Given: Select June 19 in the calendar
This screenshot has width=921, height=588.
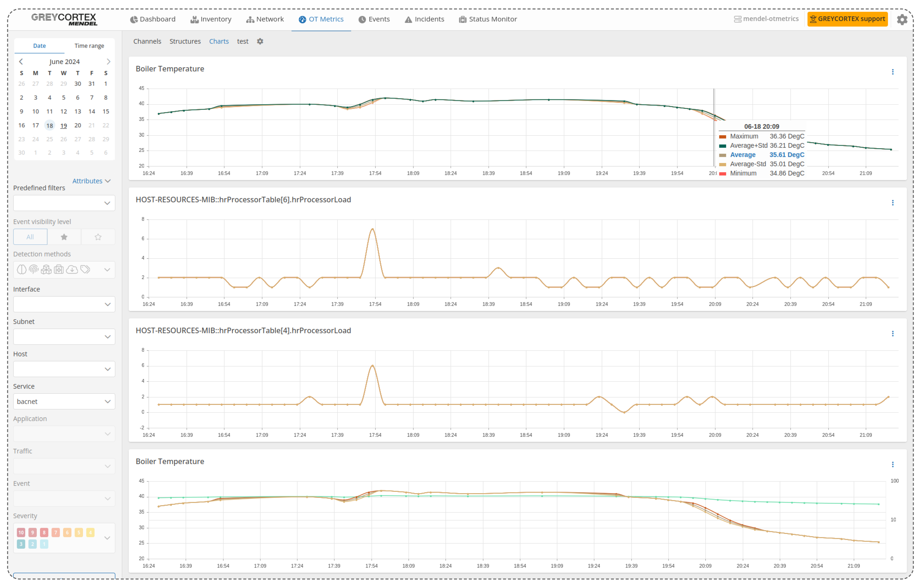Looking at the screenshot, I should (x=63, y=126).
